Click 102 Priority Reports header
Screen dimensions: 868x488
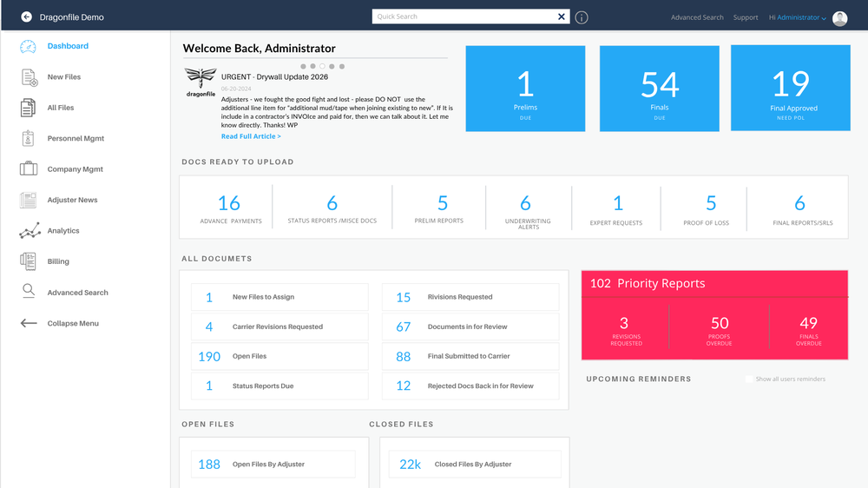coord(714,284)
